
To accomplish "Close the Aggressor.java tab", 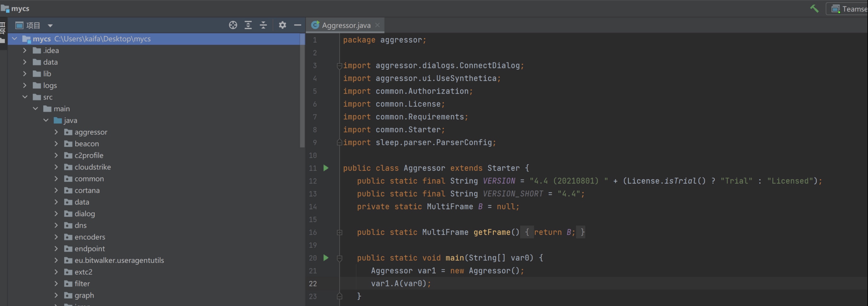I will pyautogui.click(x=378, y=25).
